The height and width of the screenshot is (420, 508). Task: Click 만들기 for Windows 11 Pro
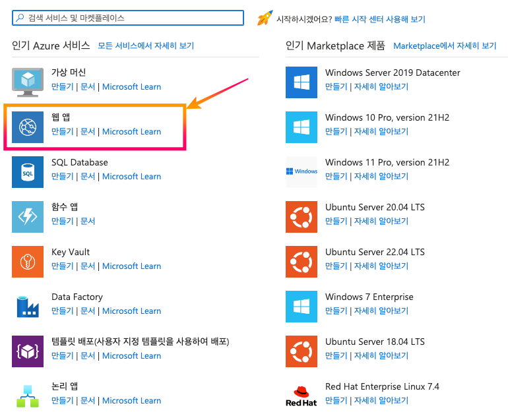(336, 177)
